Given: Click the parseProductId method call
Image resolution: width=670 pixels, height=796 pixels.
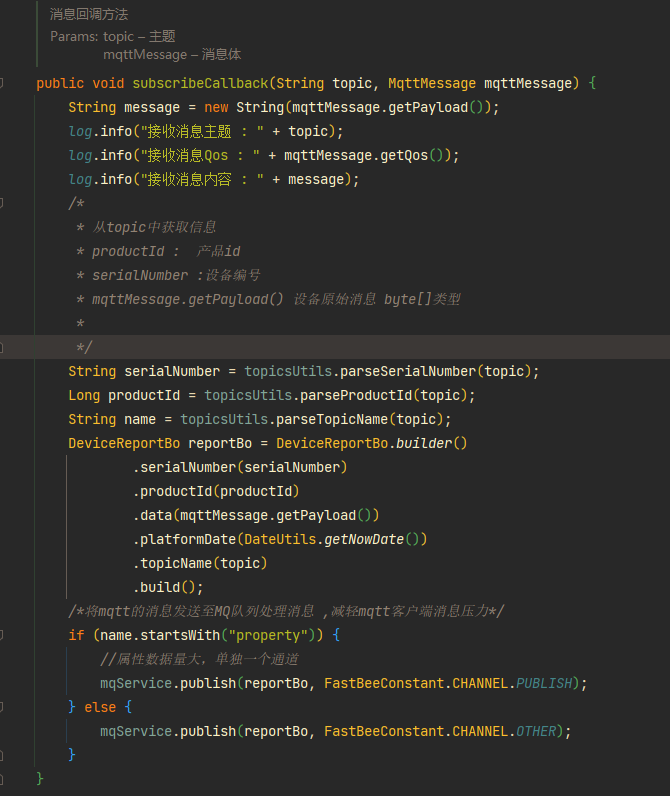Looking at the screenshot, I should 356,395.
